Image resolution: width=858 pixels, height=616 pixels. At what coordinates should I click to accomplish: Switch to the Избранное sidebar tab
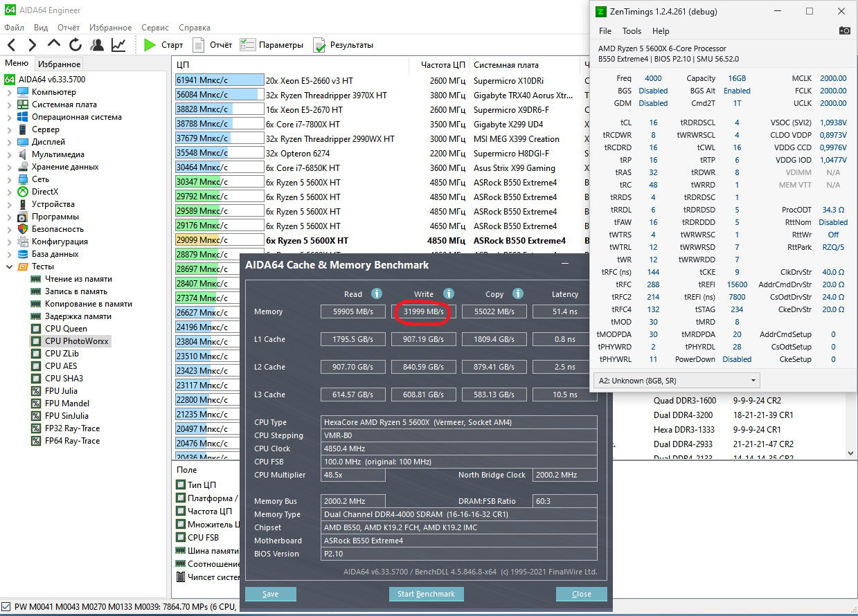tap(60, 64)
